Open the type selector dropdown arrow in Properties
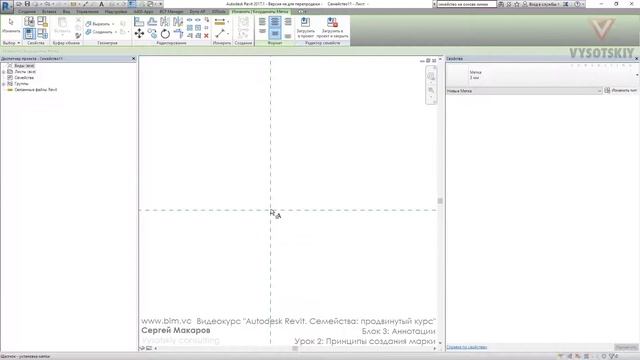Viewport: 640px width, 360px height. pyautogui.click(x=637, y=75)
